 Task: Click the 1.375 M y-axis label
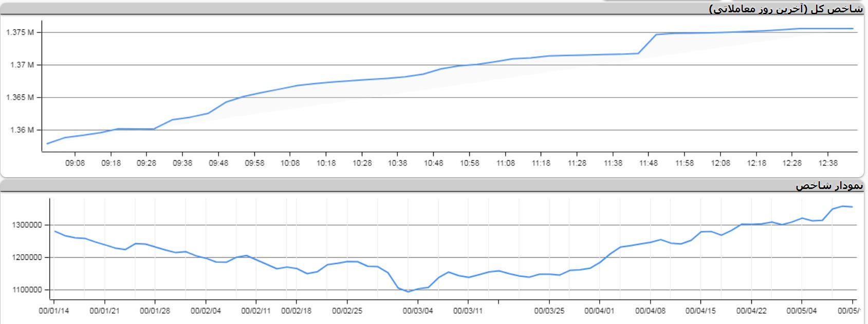(x=20, y=32)
